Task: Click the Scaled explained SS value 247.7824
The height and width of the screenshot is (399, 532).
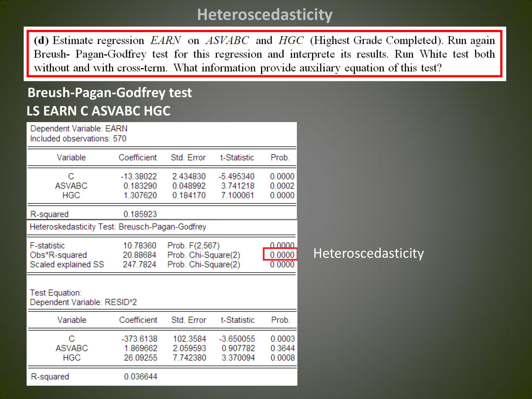Action: (x=139, y=264)
